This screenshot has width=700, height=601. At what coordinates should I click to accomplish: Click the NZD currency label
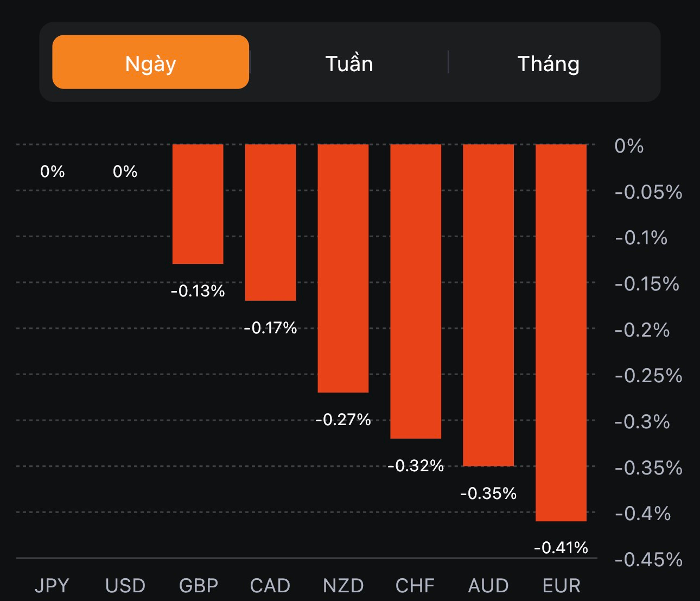tap(343, 586)
